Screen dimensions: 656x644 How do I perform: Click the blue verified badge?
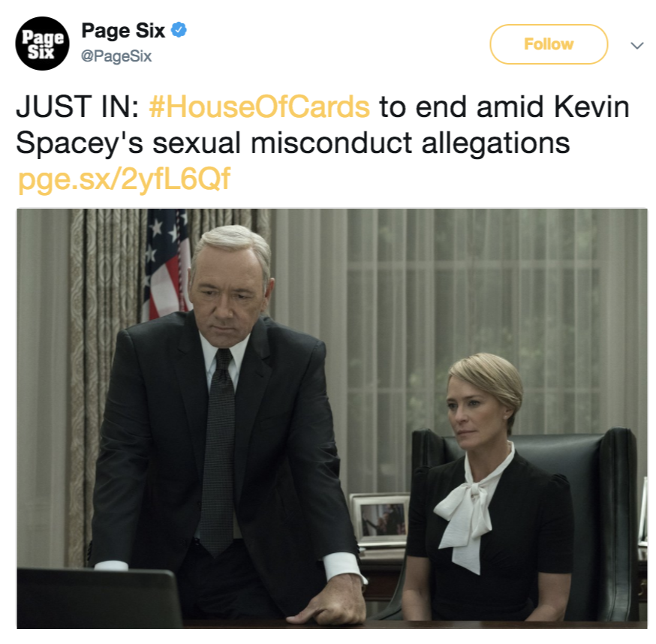coord(179,30)
